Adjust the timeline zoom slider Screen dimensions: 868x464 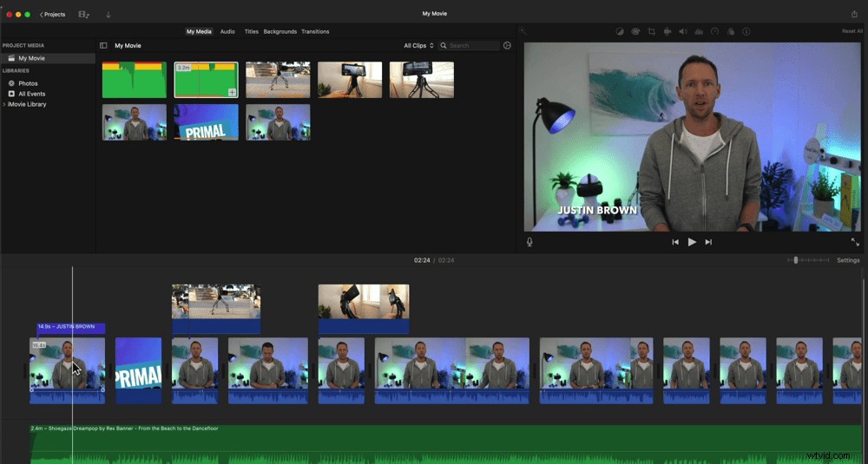pos(796,260)
